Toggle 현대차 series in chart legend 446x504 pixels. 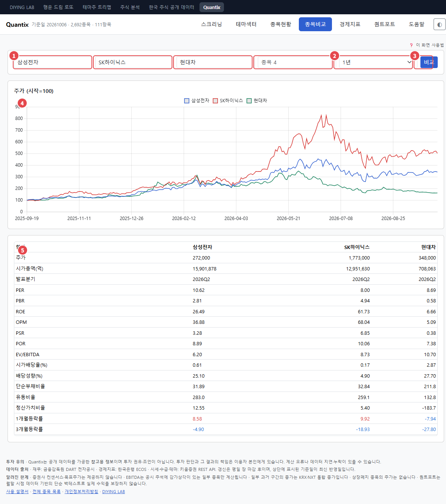[x=257, y=101]
